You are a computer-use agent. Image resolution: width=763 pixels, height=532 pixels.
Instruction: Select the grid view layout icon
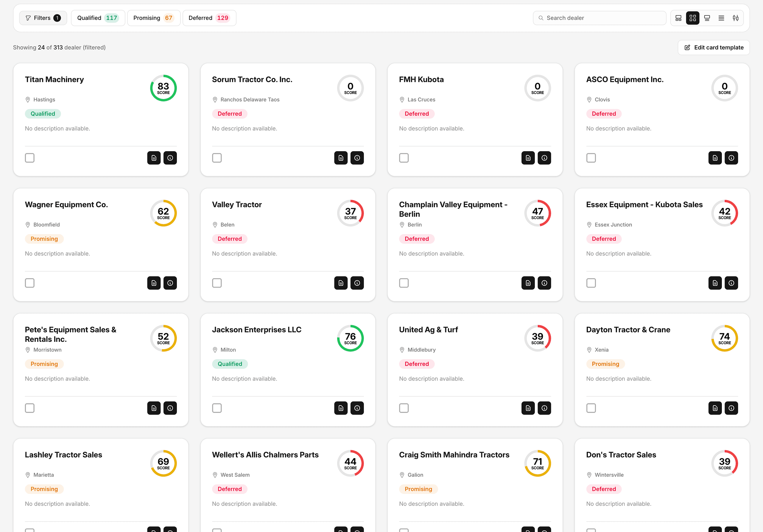692,18
